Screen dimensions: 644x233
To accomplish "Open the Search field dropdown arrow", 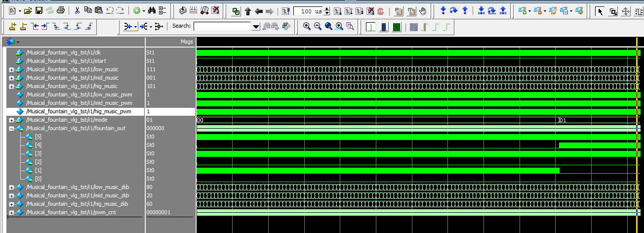I will point(256,27).
